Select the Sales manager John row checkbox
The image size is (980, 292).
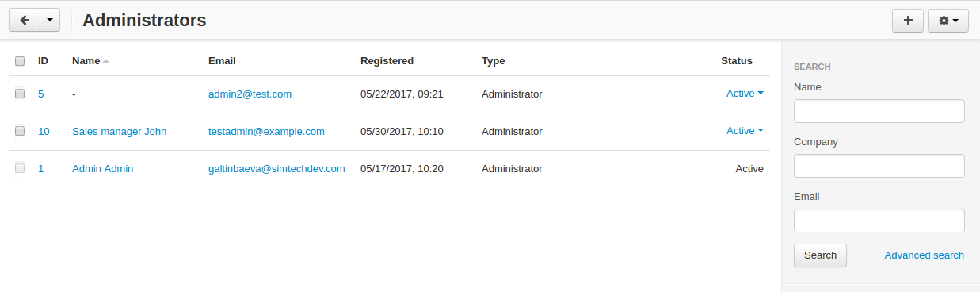click(20, 131)
